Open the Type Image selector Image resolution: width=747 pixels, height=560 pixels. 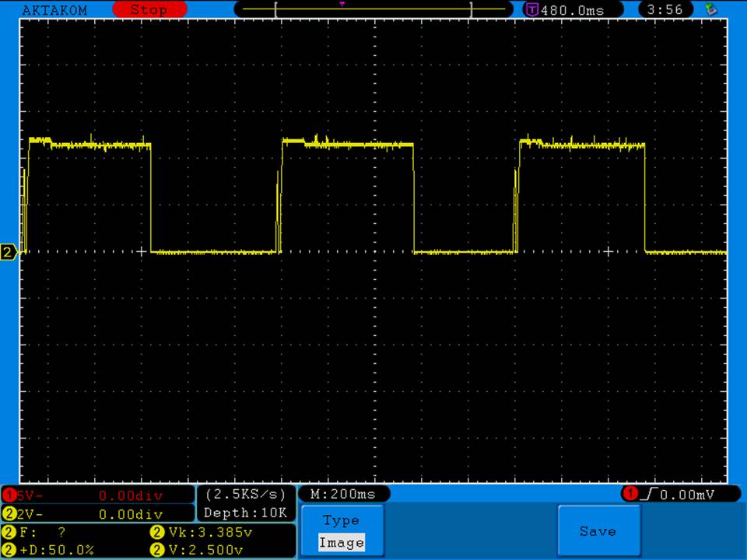click(x=341, y=531)
